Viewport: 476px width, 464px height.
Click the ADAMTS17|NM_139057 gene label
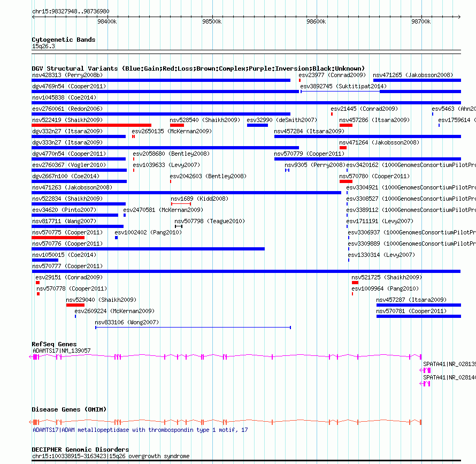click(x=62, y=351)
